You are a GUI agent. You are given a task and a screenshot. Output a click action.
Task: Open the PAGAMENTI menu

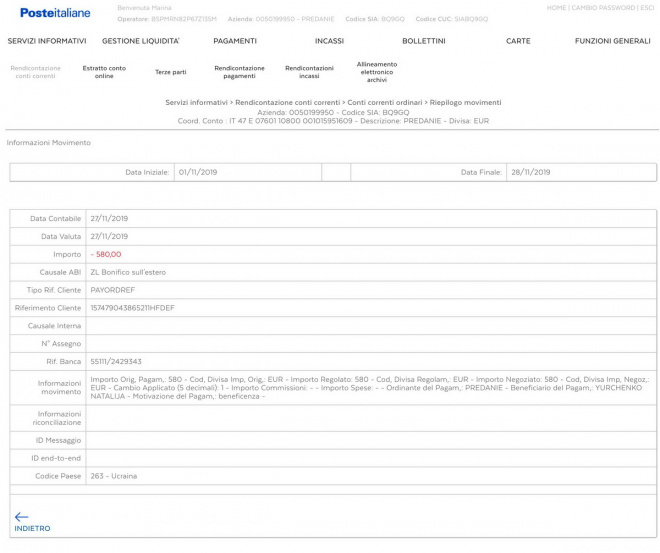pyautogui.click(x=235, y=41)
